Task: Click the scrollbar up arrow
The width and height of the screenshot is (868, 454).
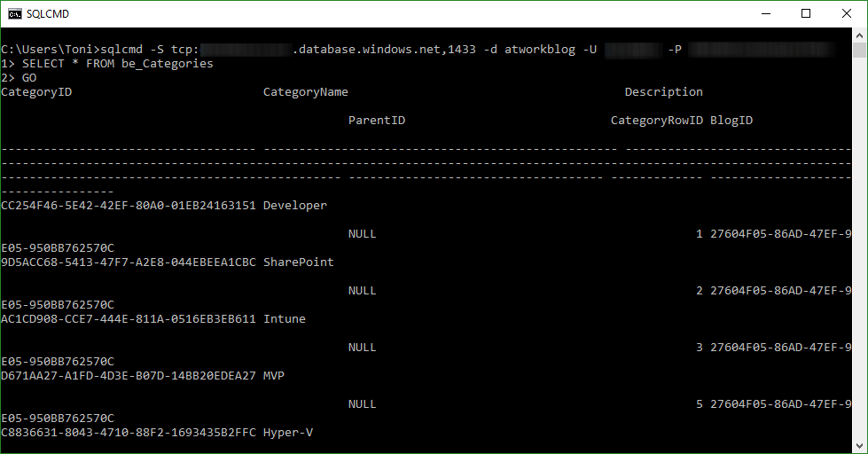Action: 859,36
